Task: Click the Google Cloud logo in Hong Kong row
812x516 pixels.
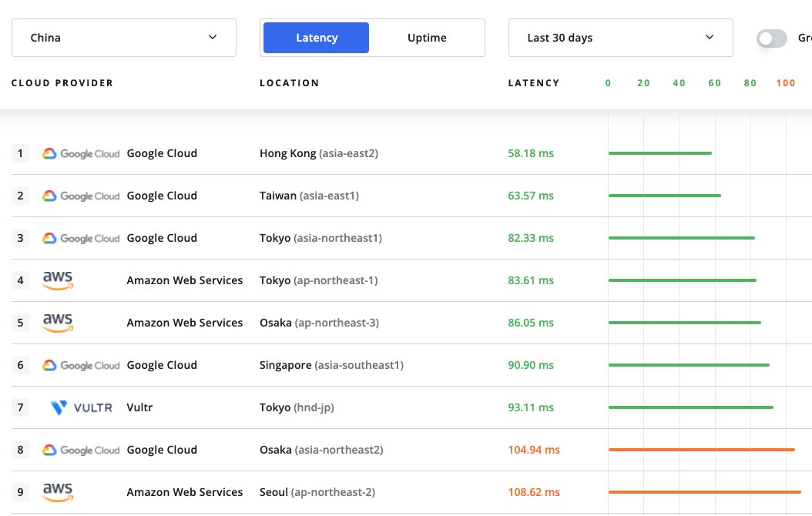Action: tap(81, 154)
